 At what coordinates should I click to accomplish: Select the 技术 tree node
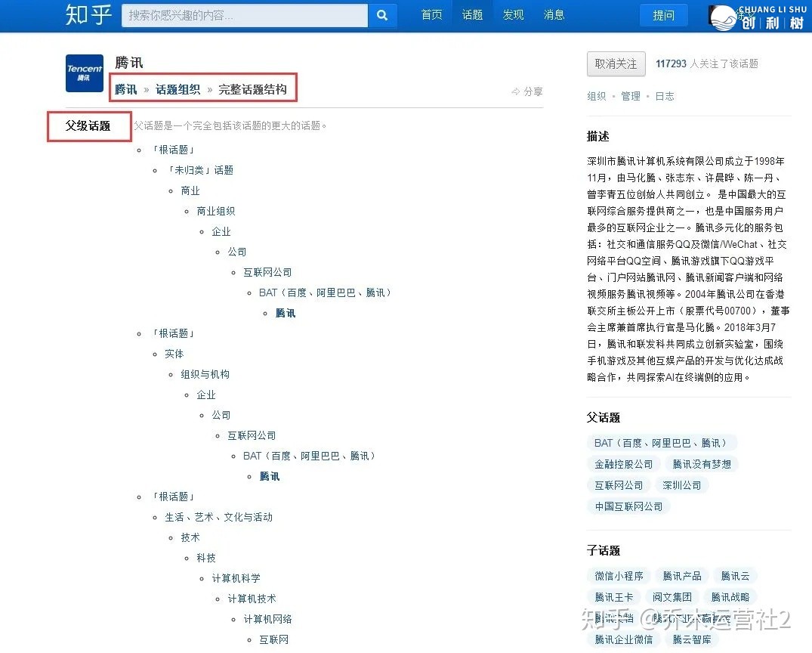pyautogui.click(x=190, y=537)
